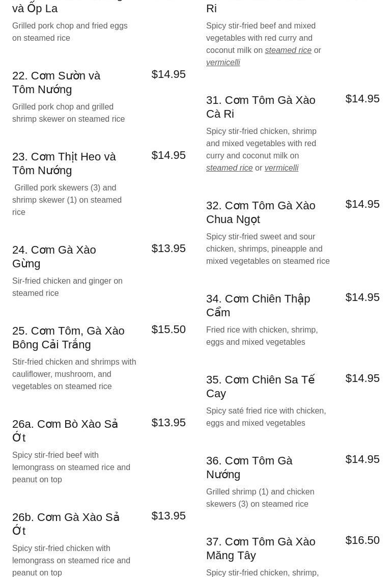Select 37. Cơm Tôm Gà Xào Măng Tây

point(261,548)
